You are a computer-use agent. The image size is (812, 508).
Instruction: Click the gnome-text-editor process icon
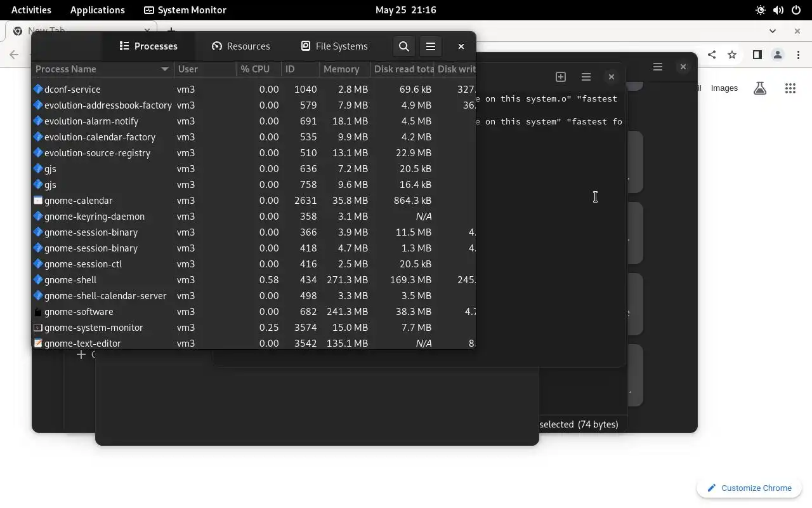38,343
